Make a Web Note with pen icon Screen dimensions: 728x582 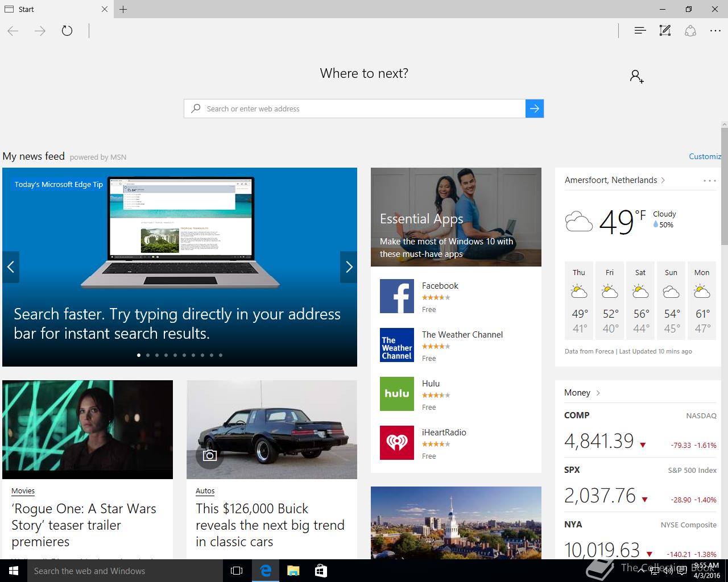pos(665,31)
